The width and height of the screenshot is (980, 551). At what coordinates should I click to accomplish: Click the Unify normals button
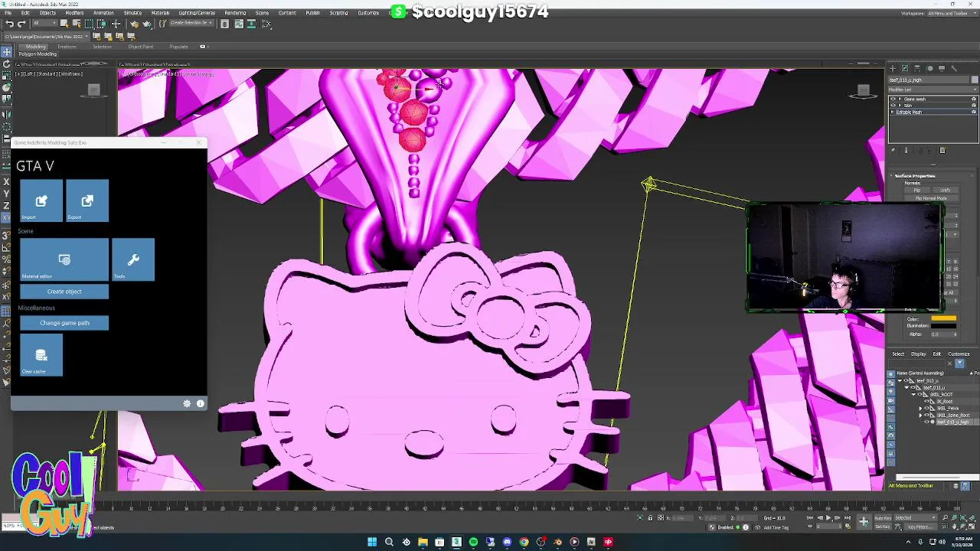[946, 191]
